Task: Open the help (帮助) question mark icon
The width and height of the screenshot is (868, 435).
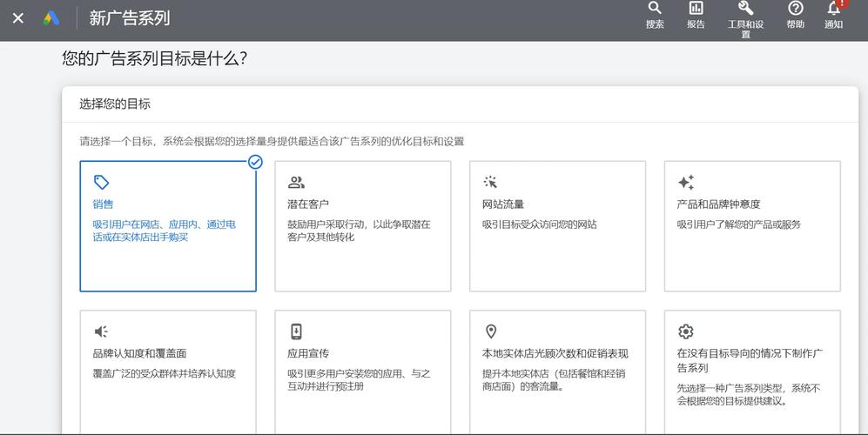Action: 796,8
